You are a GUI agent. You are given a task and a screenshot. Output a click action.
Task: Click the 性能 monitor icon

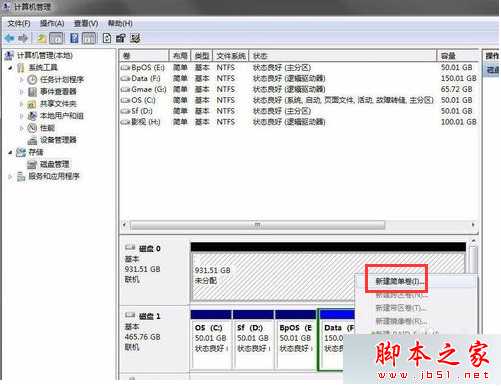tap(32, 128)
